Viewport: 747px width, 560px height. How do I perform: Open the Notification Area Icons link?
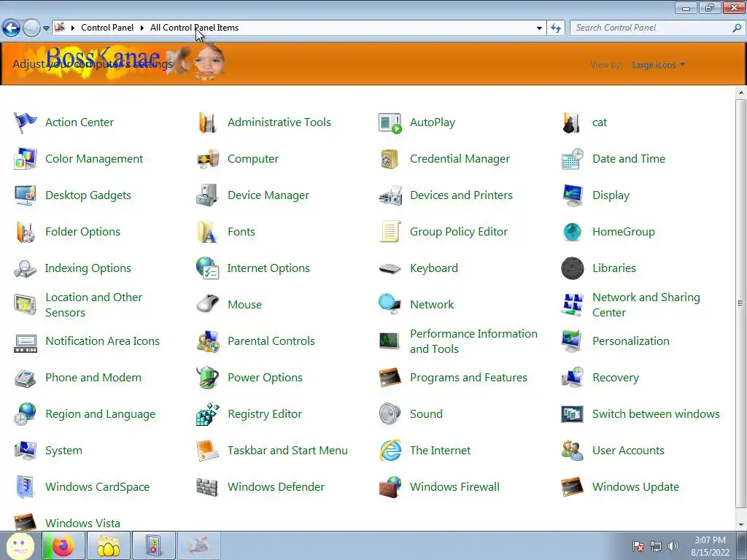click(102, 341)
